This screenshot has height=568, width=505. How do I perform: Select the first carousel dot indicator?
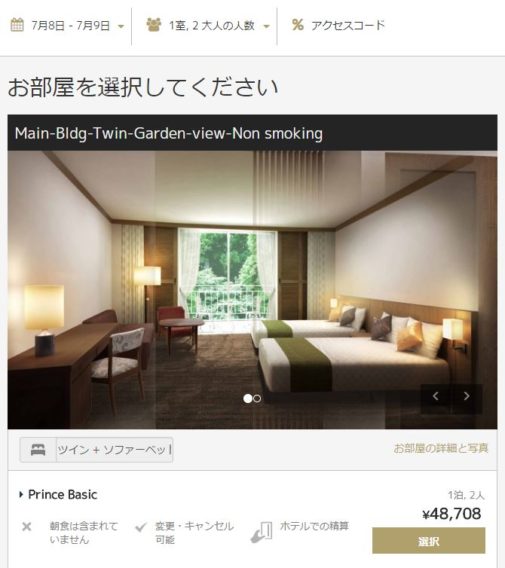[247, 398]
